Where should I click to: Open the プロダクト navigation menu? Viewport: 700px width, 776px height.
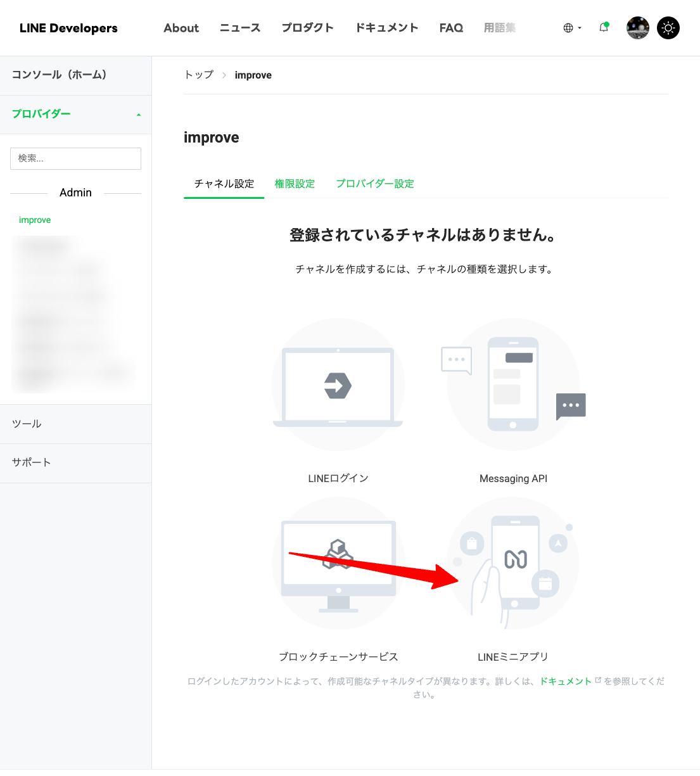[x=307, y=28]
